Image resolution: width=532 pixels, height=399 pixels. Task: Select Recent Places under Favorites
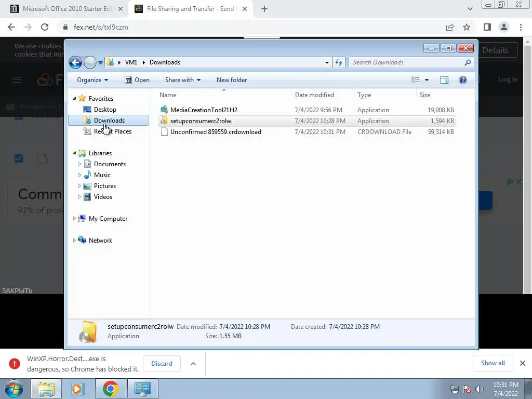[113, 131]
